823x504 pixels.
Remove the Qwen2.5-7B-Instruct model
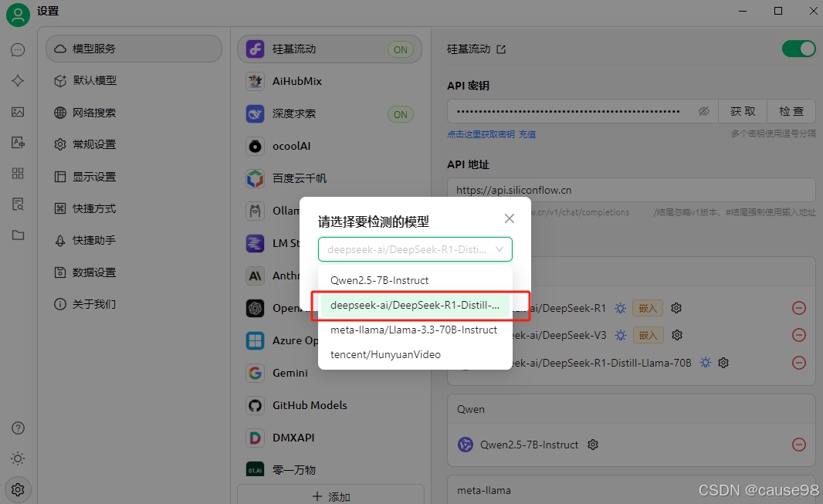pos(799,445)
